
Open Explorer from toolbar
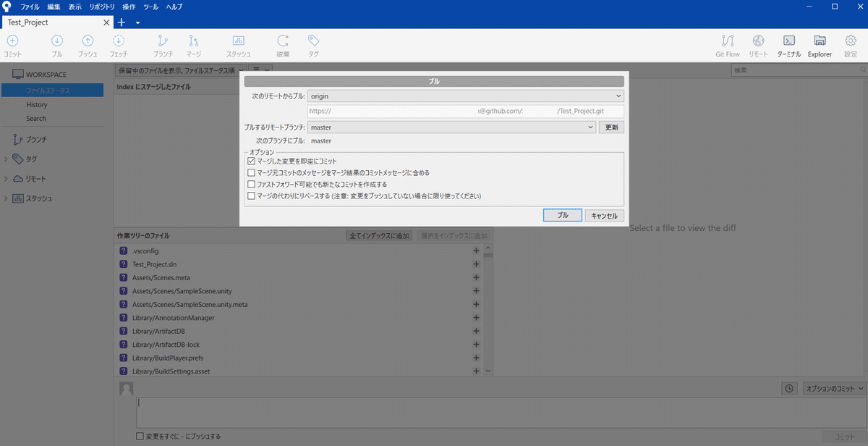pyautogui.click(x=820, y=45)
